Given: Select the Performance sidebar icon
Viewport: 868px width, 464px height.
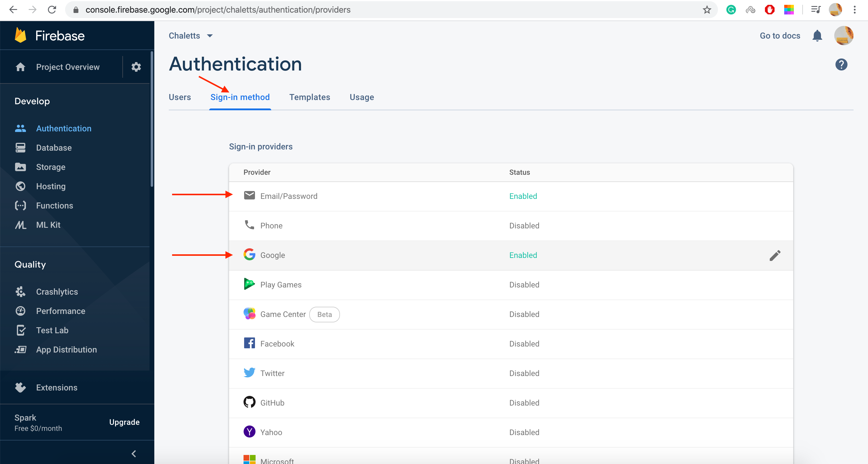Looking at the screenshot, I should (20, 311).
